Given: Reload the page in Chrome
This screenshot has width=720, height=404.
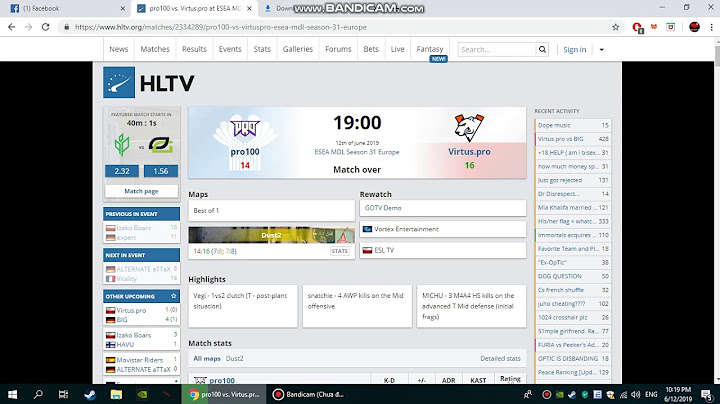Looking at the screenshot, I should pos(45,27).
